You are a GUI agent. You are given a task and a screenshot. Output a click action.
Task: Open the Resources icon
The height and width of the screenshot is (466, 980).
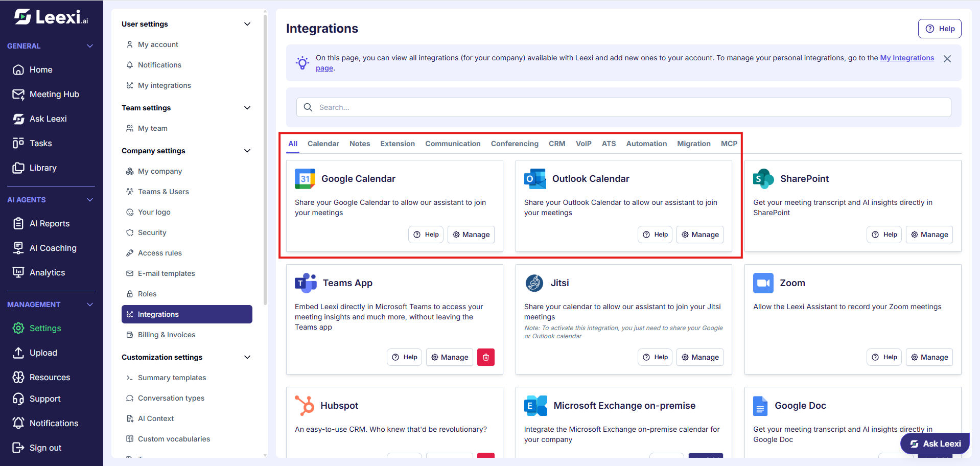pyautogui.click(x=18, y=377)
